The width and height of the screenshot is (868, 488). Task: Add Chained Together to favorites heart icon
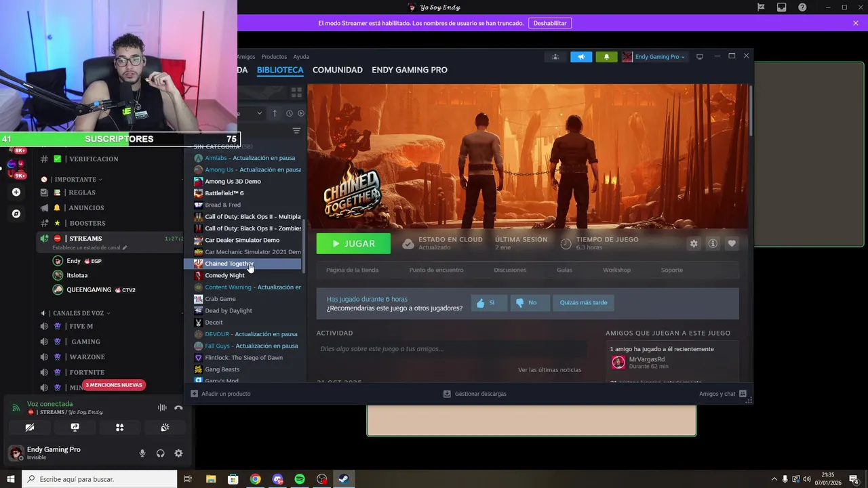732,243
